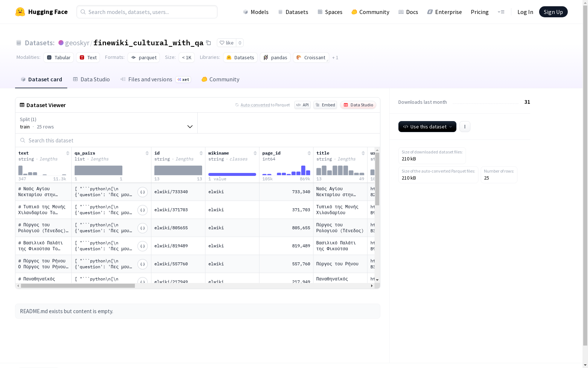Open Data Studio from the viewer header
The image size is (588, 368).
click(358, 105)
